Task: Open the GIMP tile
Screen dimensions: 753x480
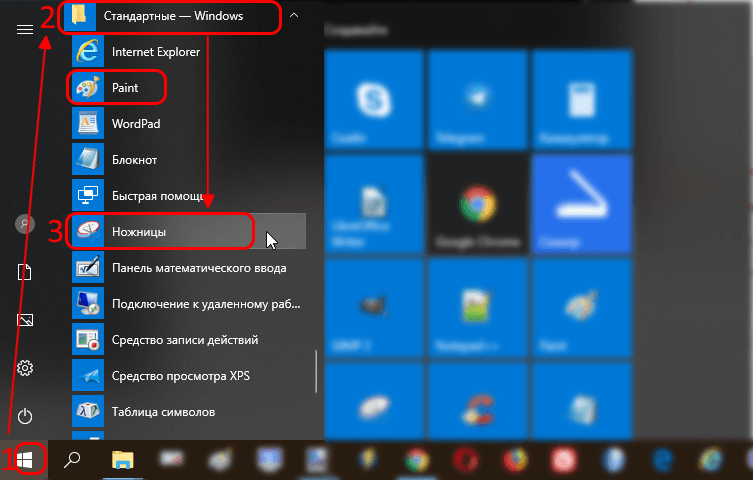Action: tap(373, 308)
